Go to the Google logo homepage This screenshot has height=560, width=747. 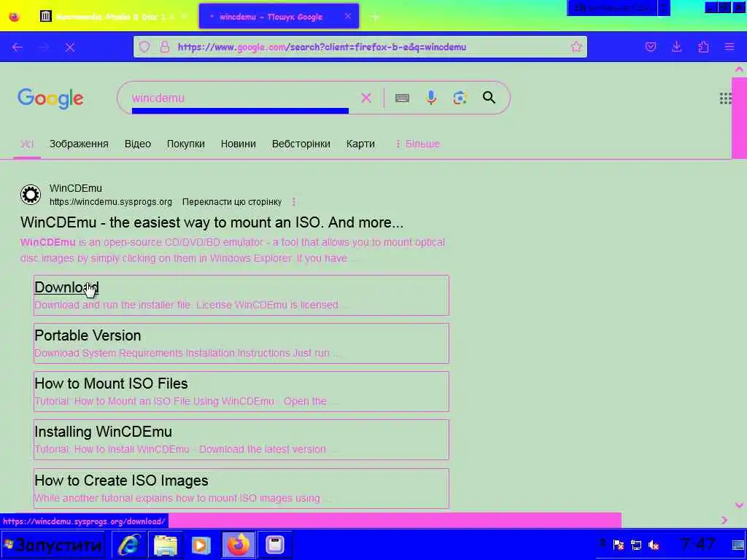(x=50, y=98)
